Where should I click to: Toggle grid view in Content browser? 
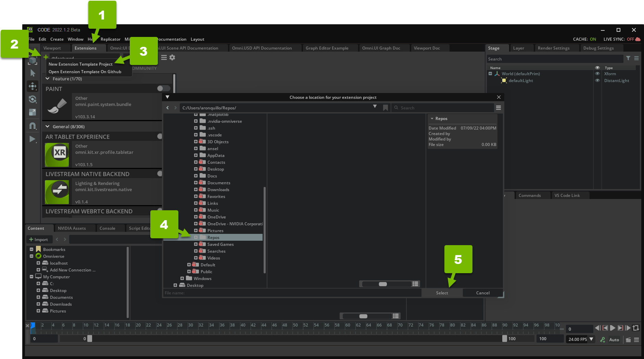click(x=396, y=316)
